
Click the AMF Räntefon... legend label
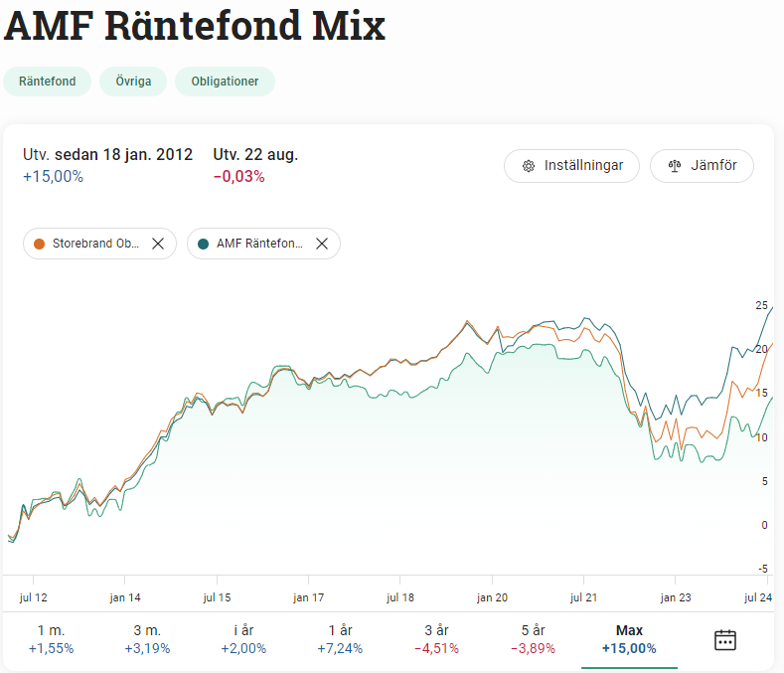(259, 244)
